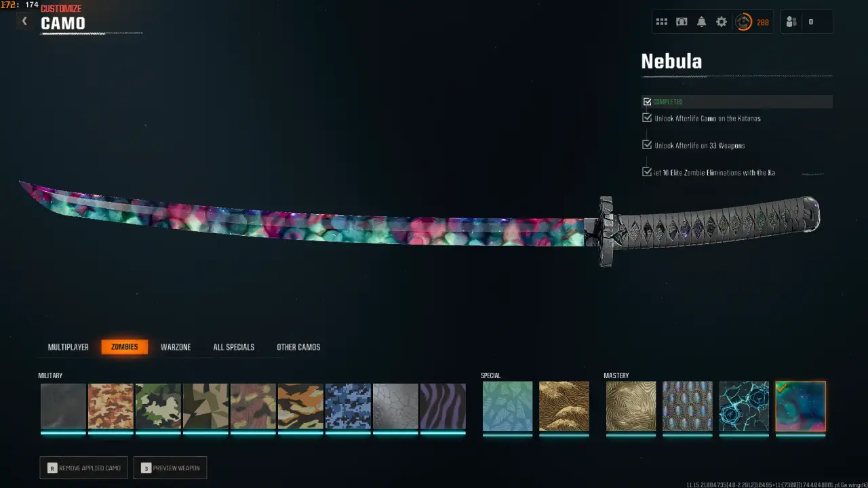868x488 pixels.
Task: Select the equipped Nebula mastery camo
Action: [x=801, y=407]
